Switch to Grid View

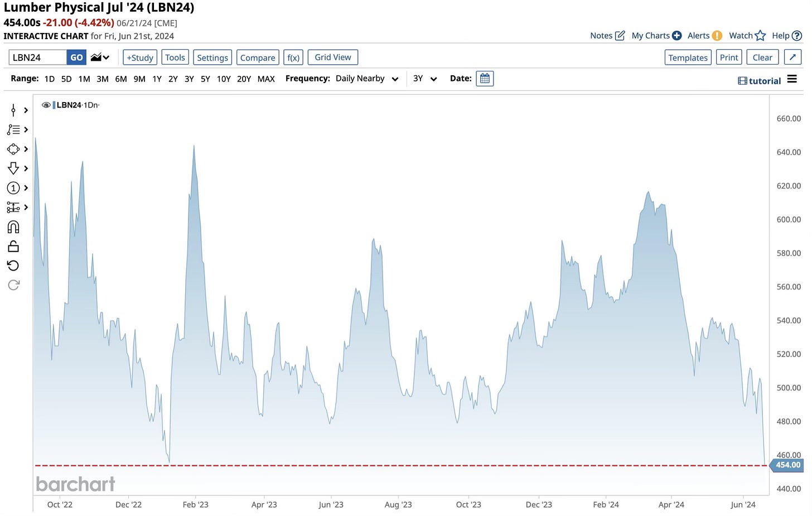tap(333, 57)
